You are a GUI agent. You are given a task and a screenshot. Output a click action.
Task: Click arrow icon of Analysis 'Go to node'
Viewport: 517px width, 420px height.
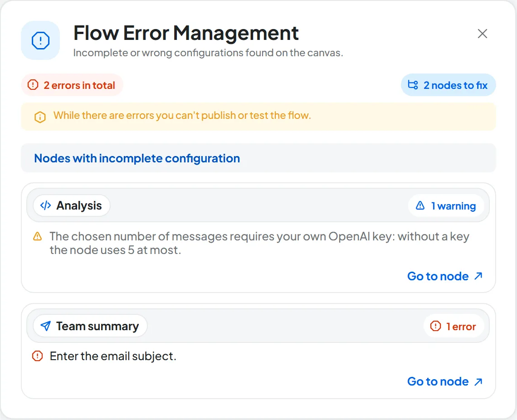tap(478, 276)
